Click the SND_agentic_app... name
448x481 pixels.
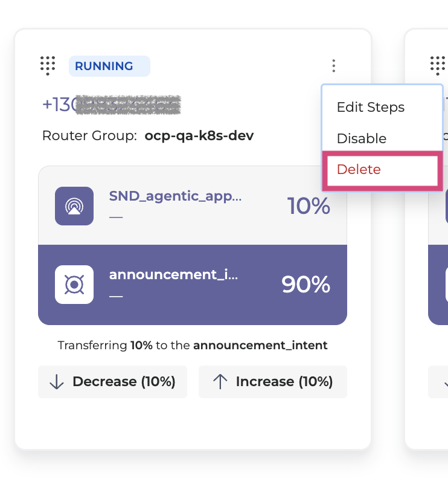coord(175,196)
